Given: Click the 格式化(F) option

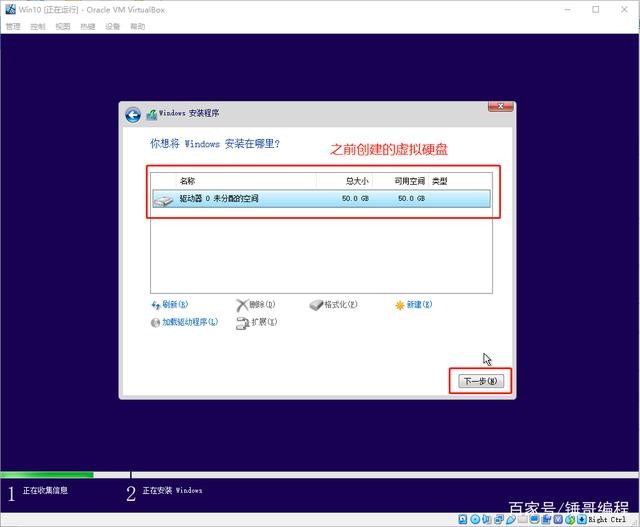Looking at the screenshot, I should coord(341,304).
